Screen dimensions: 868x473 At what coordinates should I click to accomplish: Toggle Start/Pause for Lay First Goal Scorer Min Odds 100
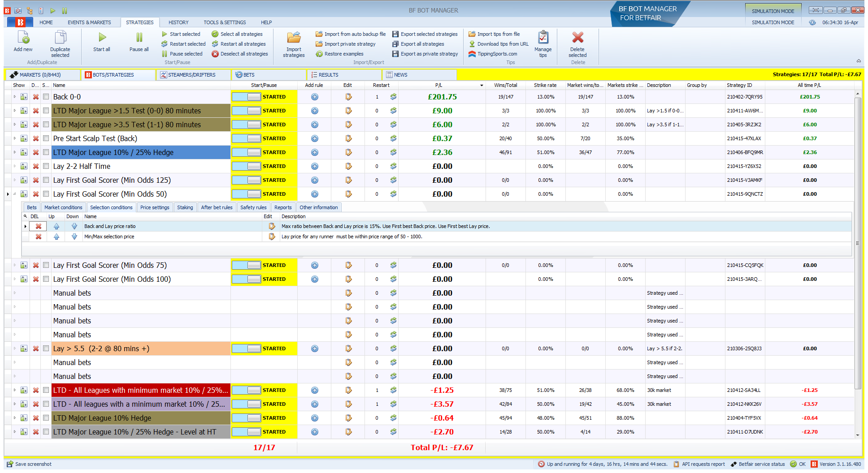tap(246, 279)
